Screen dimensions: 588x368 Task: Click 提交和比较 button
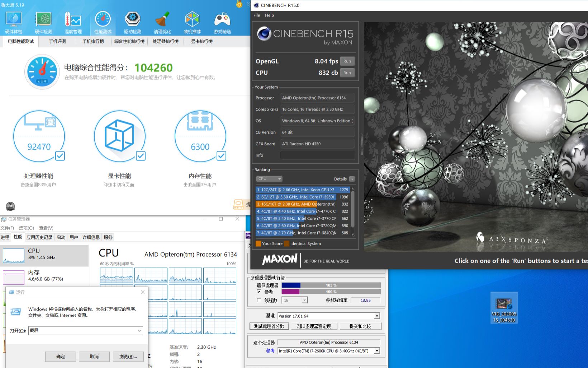(360, 326)
